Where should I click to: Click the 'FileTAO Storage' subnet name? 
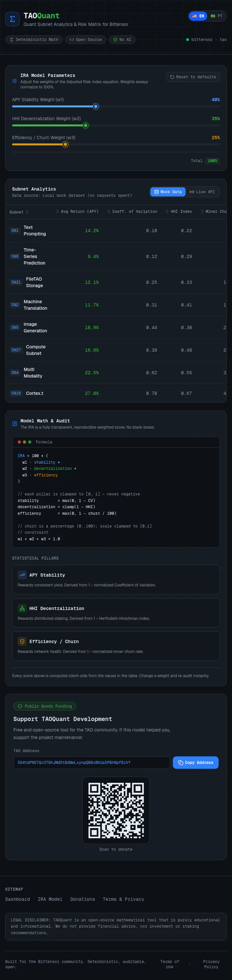tap(35, 282)
